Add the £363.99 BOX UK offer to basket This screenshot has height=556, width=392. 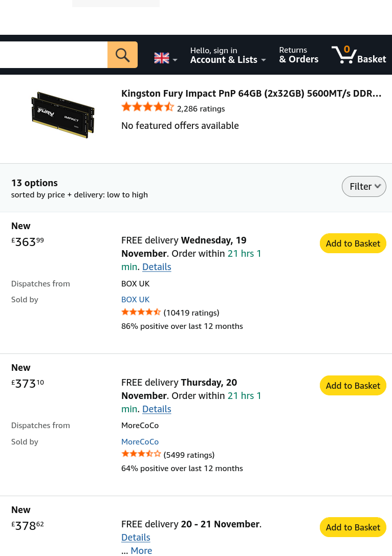353,243
